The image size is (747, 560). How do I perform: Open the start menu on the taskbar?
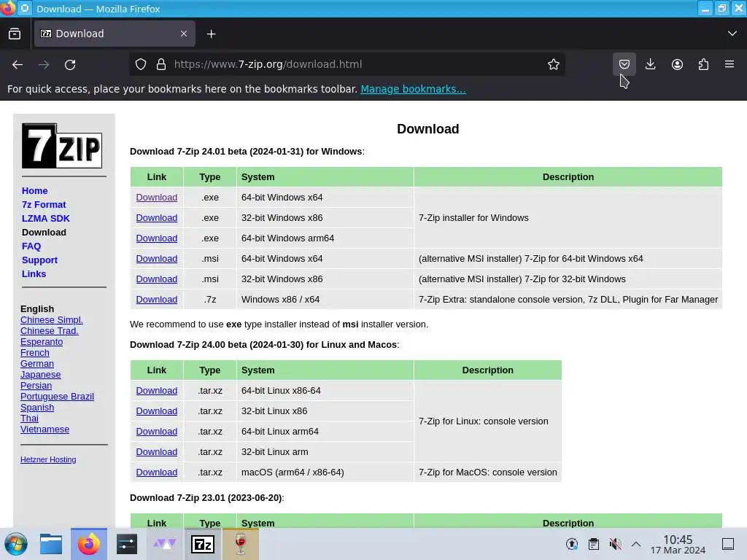click(x=16, y=544)
